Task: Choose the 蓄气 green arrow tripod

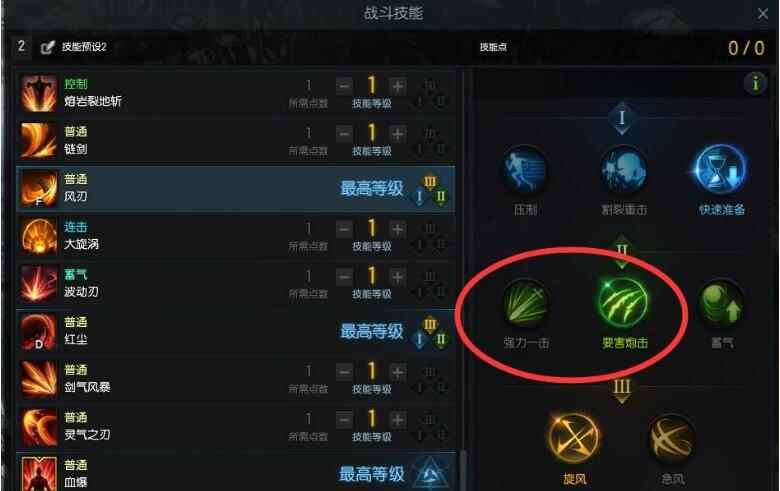Action: tap(721, 302)
